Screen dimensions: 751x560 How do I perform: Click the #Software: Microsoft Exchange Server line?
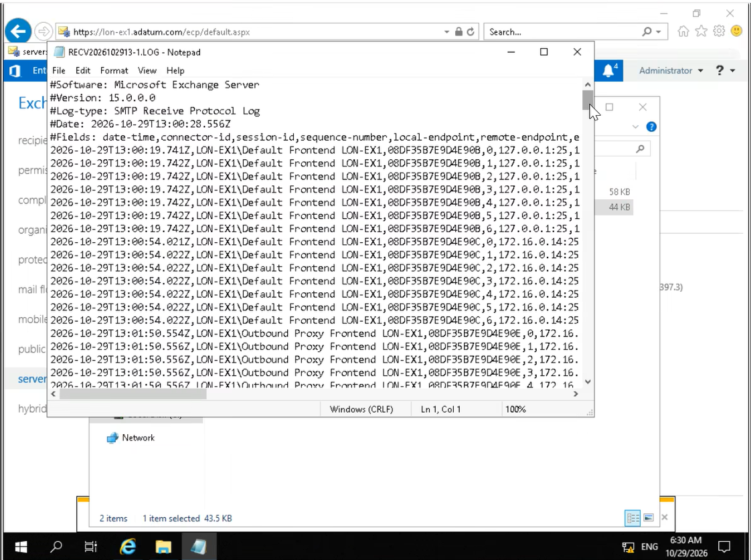click(x=154, y=85)
